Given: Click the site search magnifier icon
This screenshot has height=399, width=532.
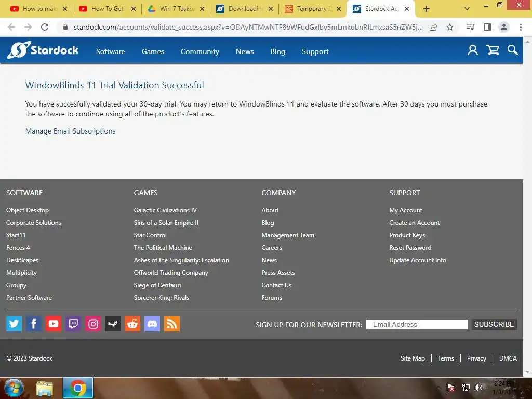Looking at the screenshot, I should (x=512, y=50).
